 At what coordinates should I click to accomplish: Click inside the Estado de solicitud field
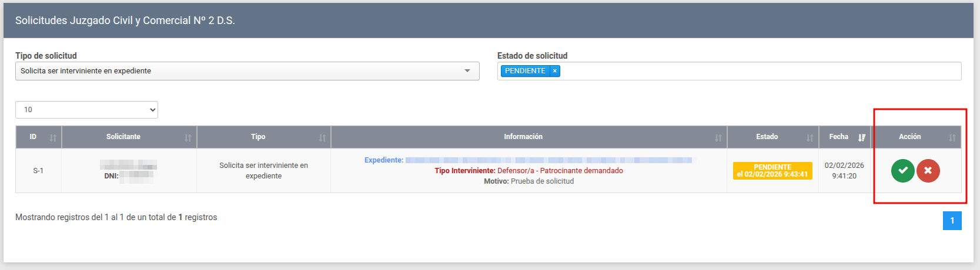[758, 71]
